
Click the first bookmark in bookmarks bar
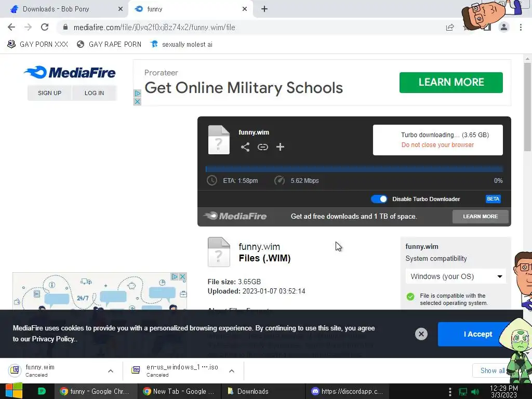[x=37, y=44]
